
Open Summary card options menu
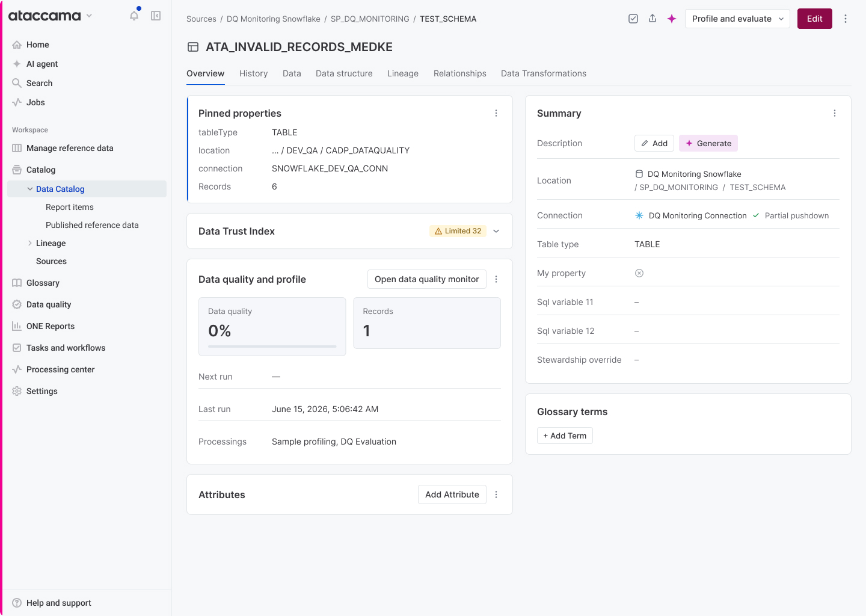pyautogui.click(x=835, y=113)
